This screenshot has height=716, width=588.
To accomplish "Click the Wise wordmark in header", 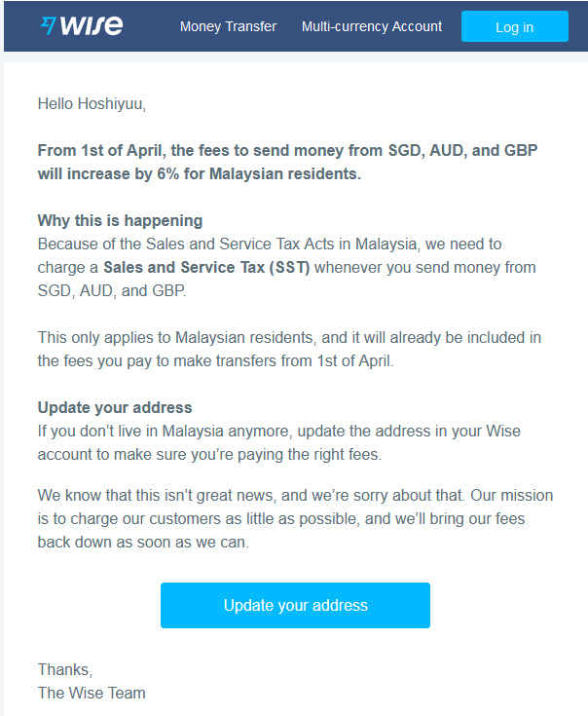I will coord(92,25).
